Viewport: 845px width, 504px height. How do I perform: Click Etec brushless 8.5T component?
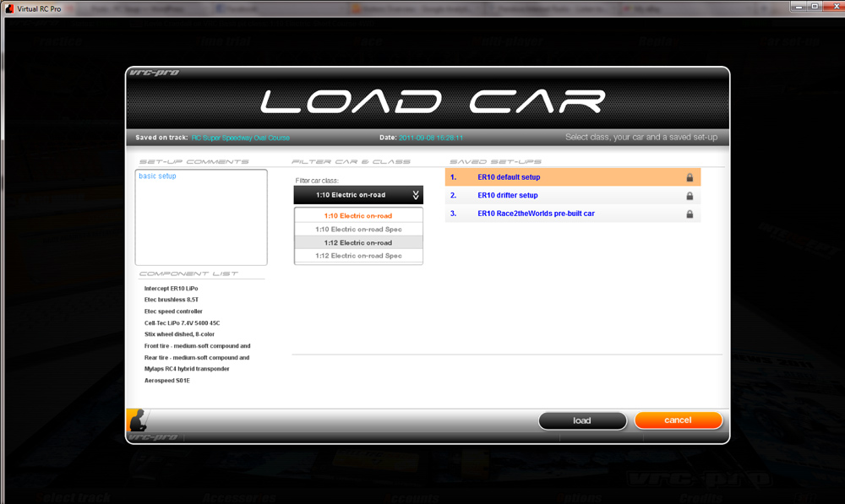pyautogui.click(x=172, y=300)
